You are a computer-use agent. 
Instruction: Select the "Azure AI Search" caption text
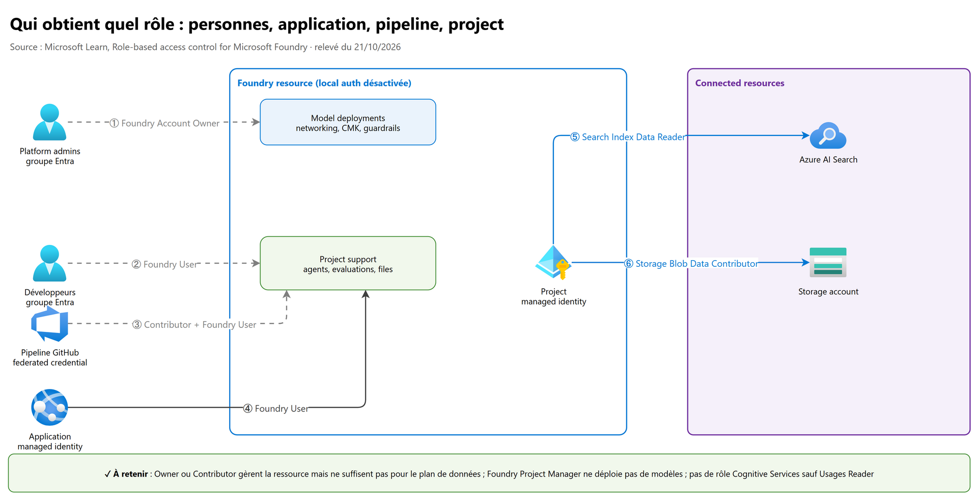828,159
